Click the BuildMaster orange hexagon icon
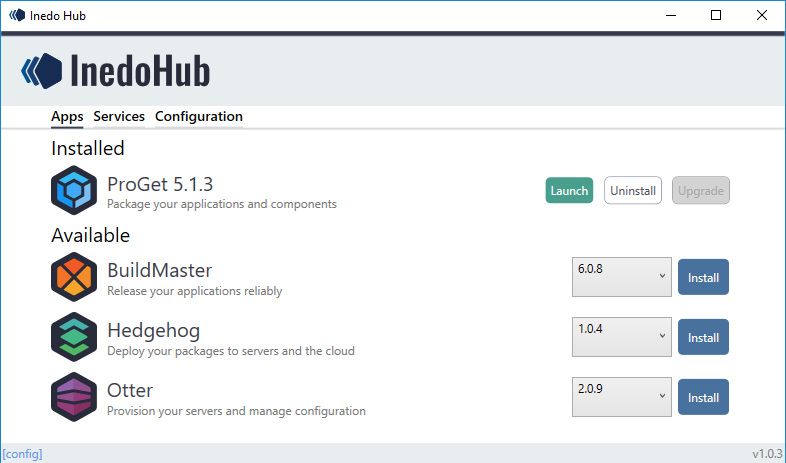Screen dimensions: 786x463 [x=74, y=277]
